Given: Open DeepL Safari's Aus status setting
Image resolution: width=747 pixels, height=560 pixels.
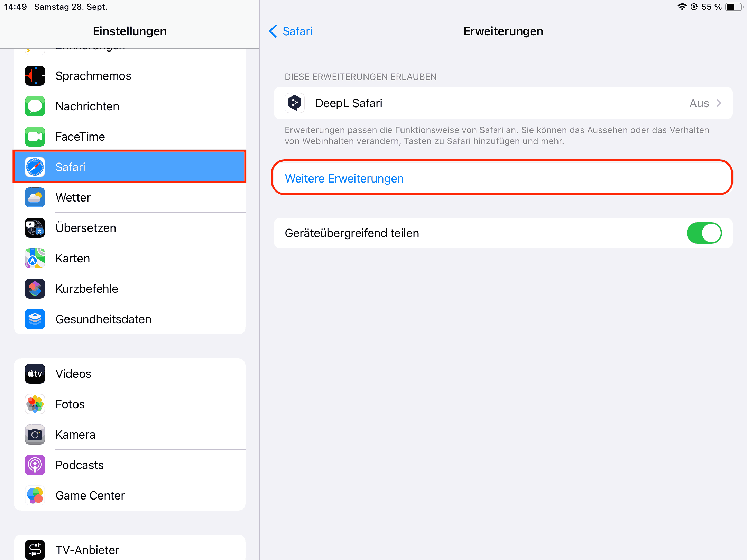Looking at the screenshot, I should tap(699, 103).
